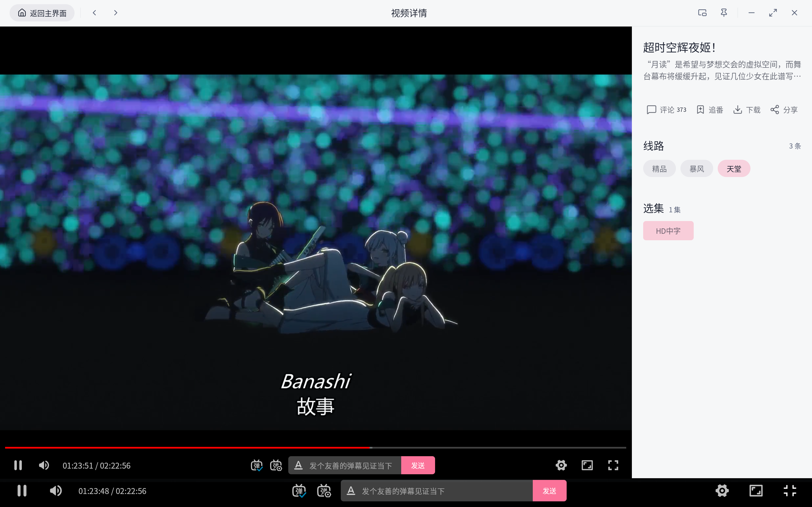
Task: Switch to 精品 source line
Action: (x=659, y=169)
